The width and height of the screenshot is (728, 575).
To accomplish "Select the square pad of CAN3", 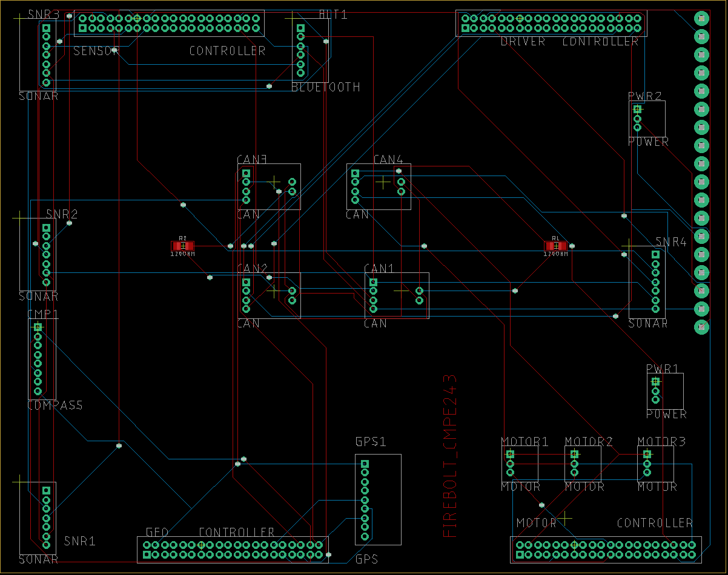I will 247,173.
